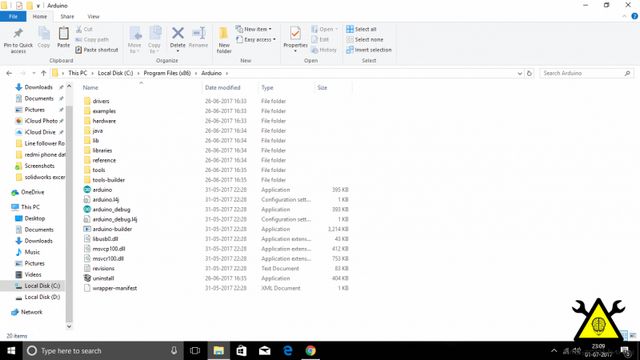Open the file History command
Image resolution: width=640 pixels, height=360 pixels.
(x=324, y=50)
